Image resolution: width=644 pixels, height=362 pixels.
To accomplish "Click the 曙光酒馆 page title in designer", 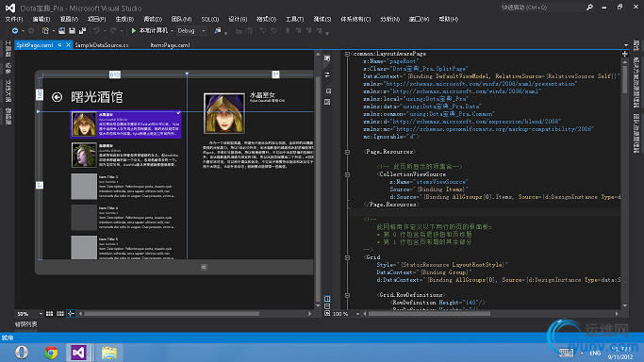I will (97, 97).
